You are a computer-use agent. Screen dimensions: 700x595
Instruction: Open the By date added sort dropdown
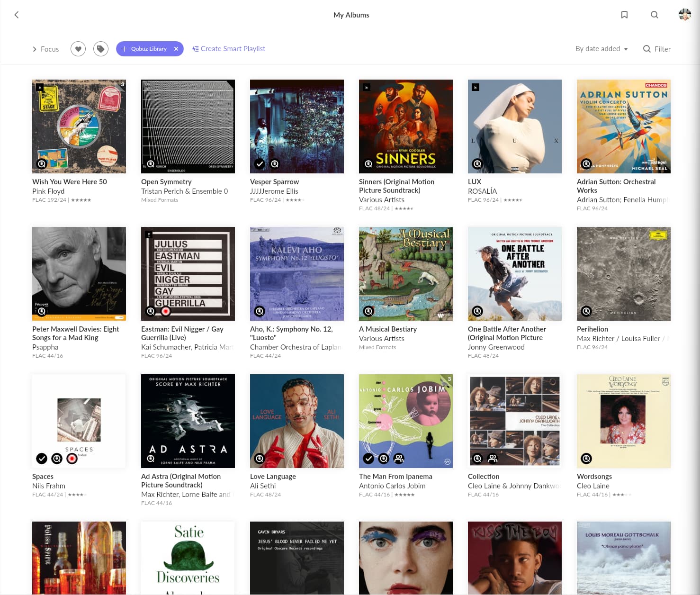click(601, 49)
